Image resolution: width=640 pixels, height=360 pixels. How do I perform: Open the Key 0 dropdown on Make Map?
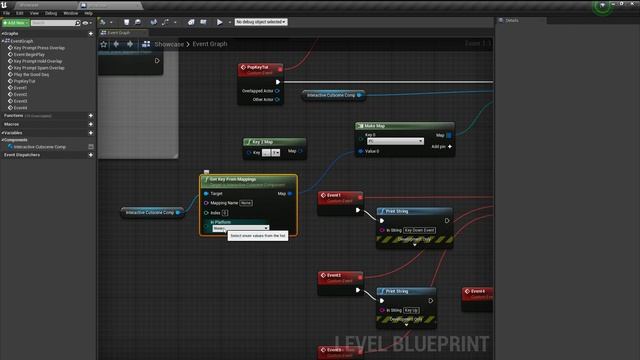coord(395,141)
